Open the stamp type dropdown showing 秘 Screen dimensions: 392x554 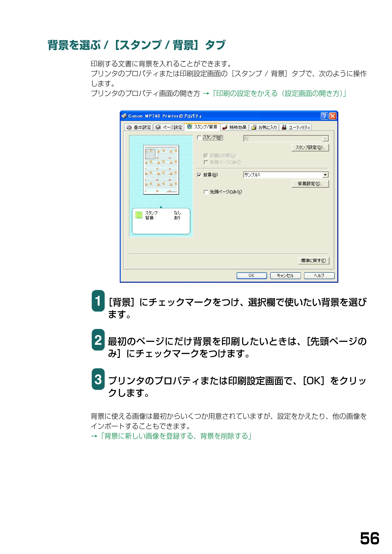click(x=286, y=138)
